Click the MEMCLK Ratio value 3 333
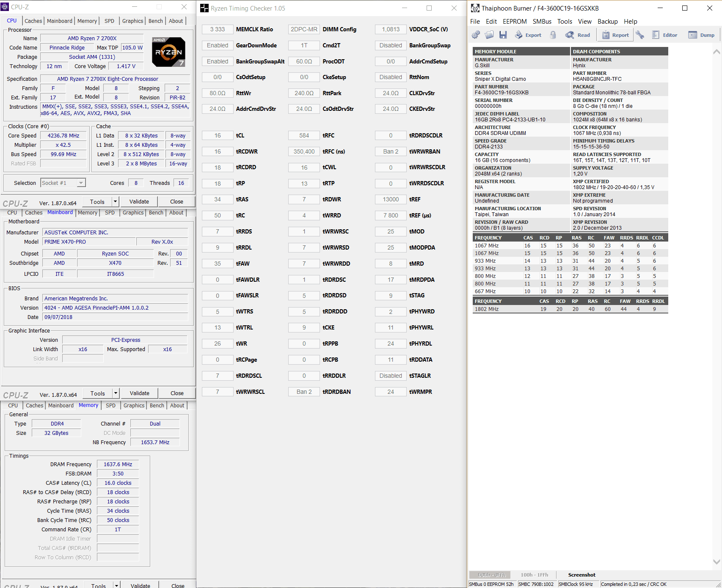722x588 pixels. tap(218, 29)
